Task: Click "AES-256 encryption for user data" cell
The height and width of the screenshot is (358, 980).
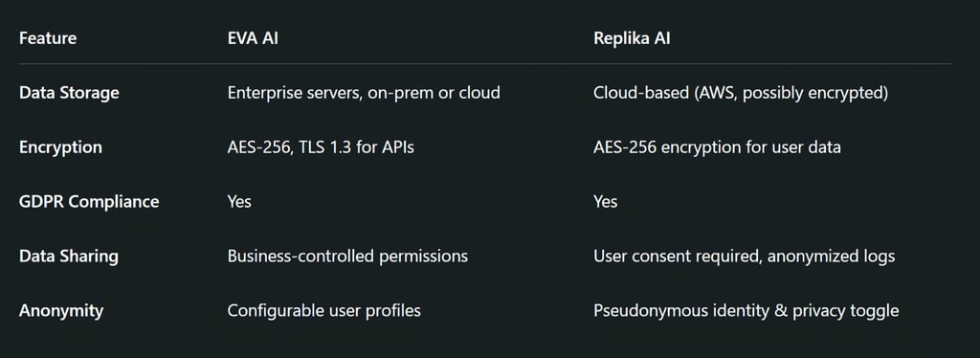Action: 717,147
